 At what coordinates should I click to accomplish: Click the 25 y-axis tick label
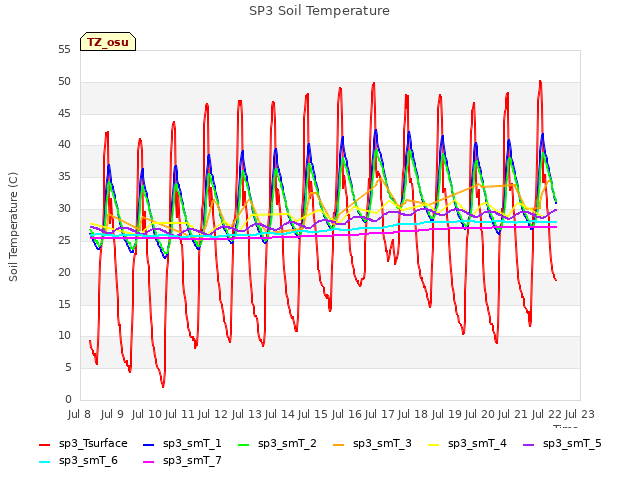64,240
